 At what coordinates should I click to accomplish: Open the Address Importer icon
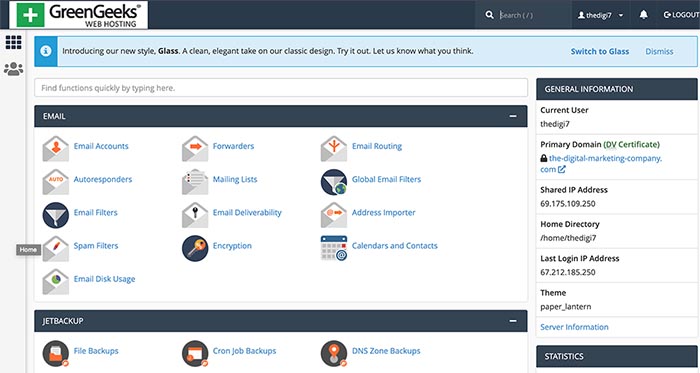(x=334, y=215)
